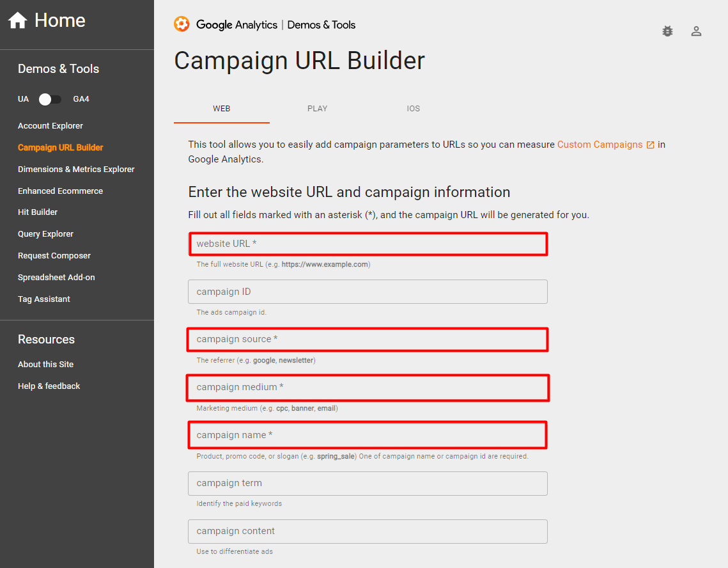Select the campaign medium text box

(x=368, y=388)
